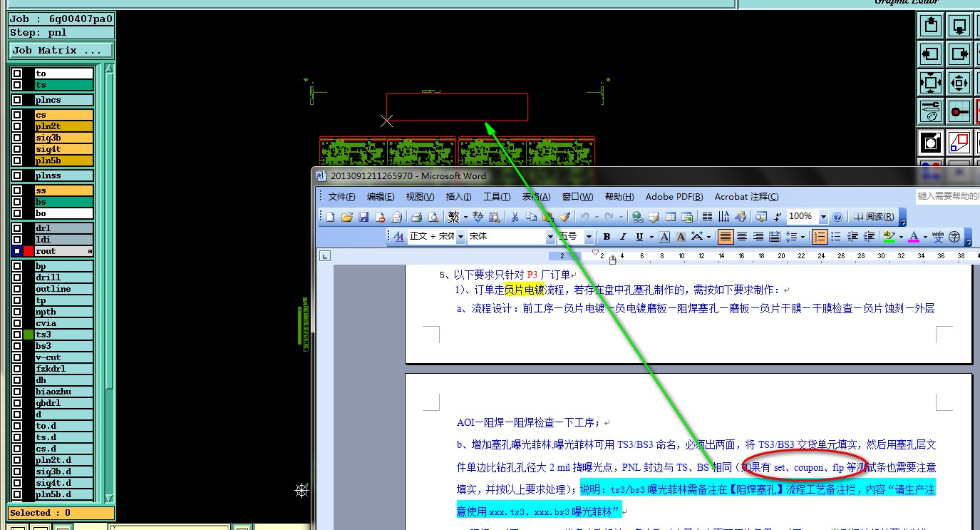980x530 pixels.
Task: Click the layer list scroll-up arrow
Action: 110,69
